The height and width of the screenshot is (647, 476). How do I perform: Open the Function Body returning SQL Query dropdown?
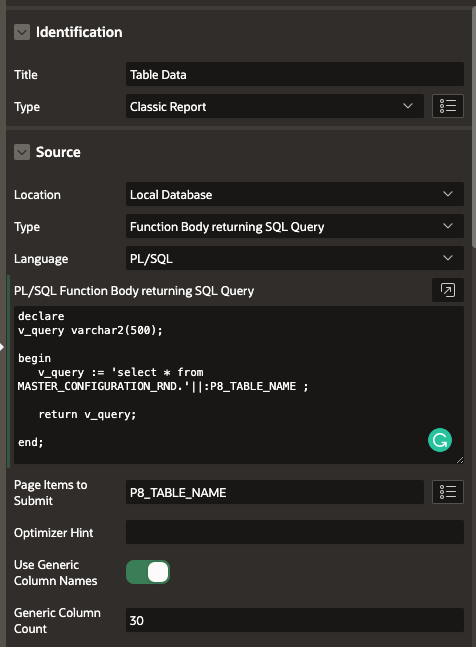(295, 226)
